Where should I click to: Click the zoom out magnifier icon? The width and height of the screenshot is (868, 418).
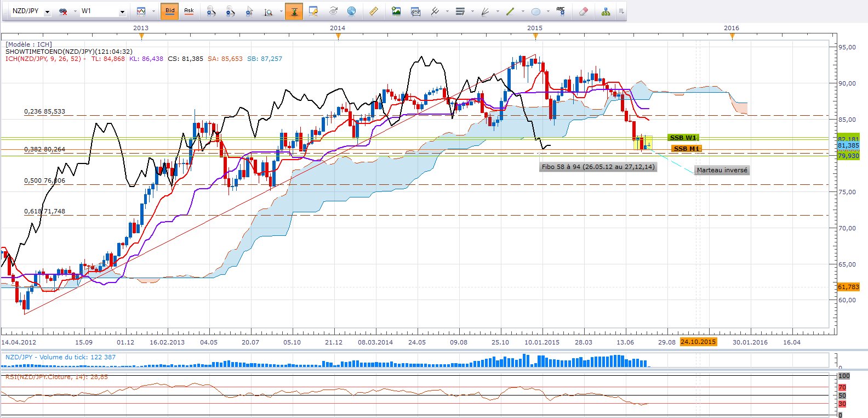[x=230, y=12]
